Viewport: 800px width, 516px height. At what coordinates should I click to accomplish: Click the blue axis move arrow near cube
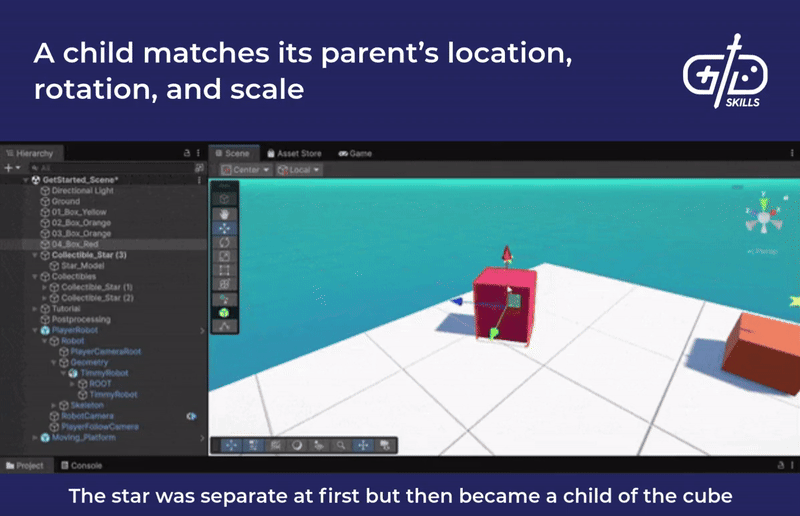pos(457,302)
